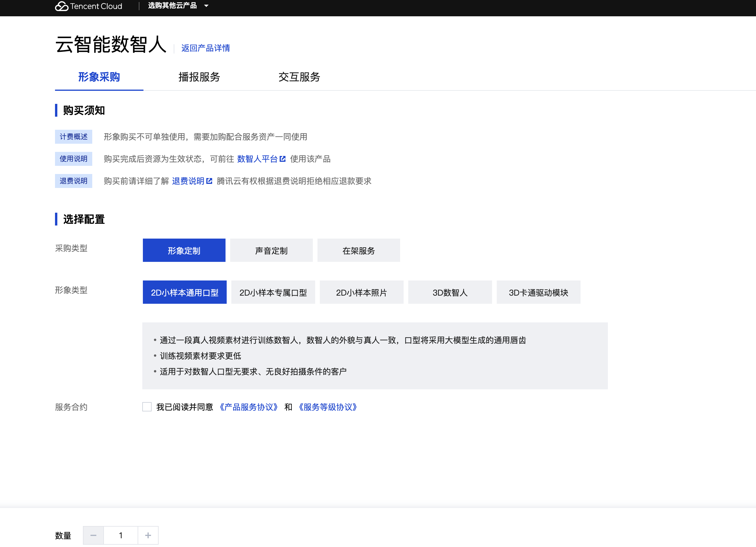Choose 2D小样本专属口型 avatar type

point(273,292)
